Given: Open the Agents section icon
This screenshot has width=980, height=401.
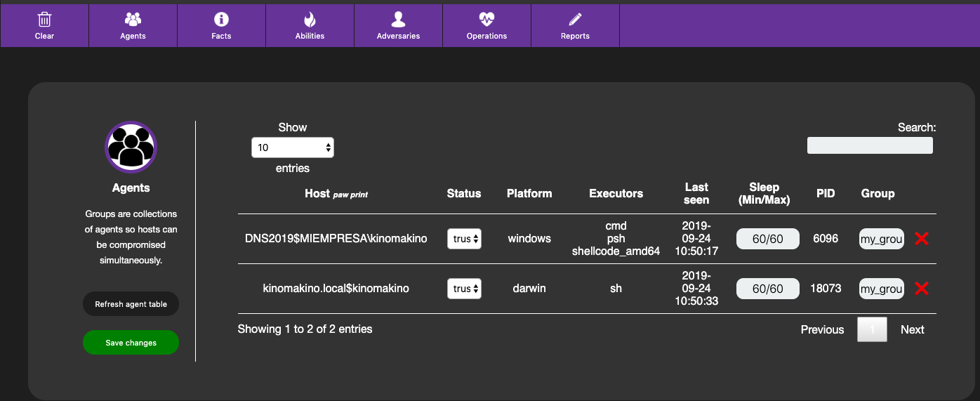Looking at the screenshot, I should [133, 20].
